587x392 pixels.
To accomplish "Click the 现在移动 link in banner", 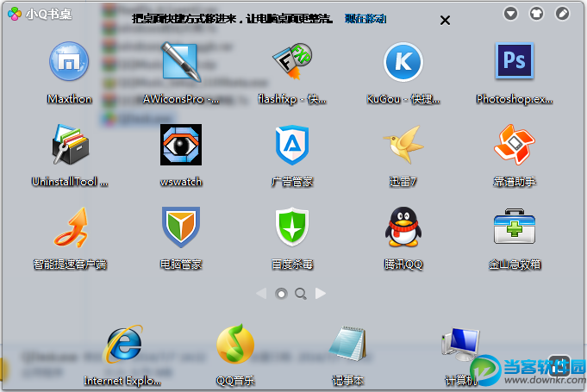I will coord(365,19).
